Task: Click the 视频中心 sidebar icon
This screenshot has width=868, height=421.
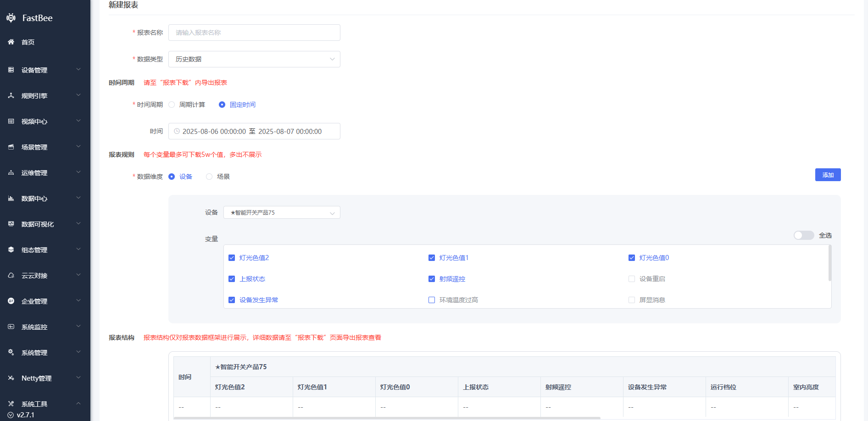Action: tap(11, 121)
